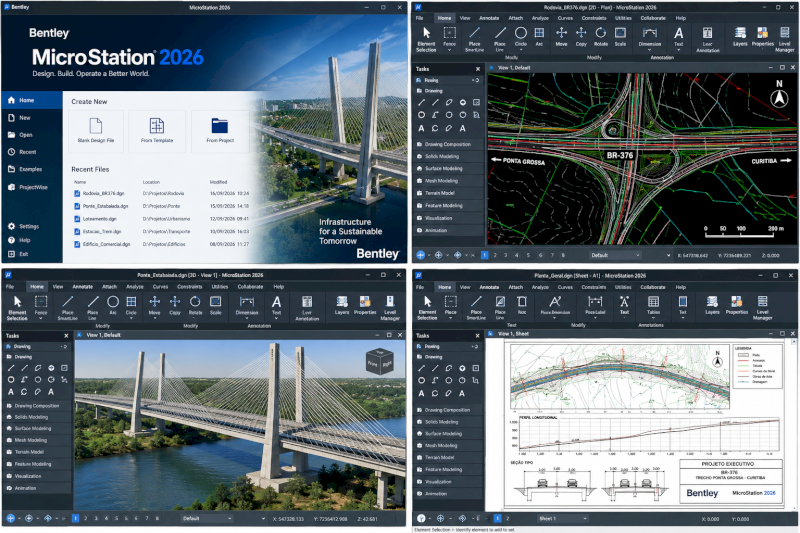Click Arc tool in Rodovia_BR376 ribbon

pyautogui.click(x=539, y=37)
